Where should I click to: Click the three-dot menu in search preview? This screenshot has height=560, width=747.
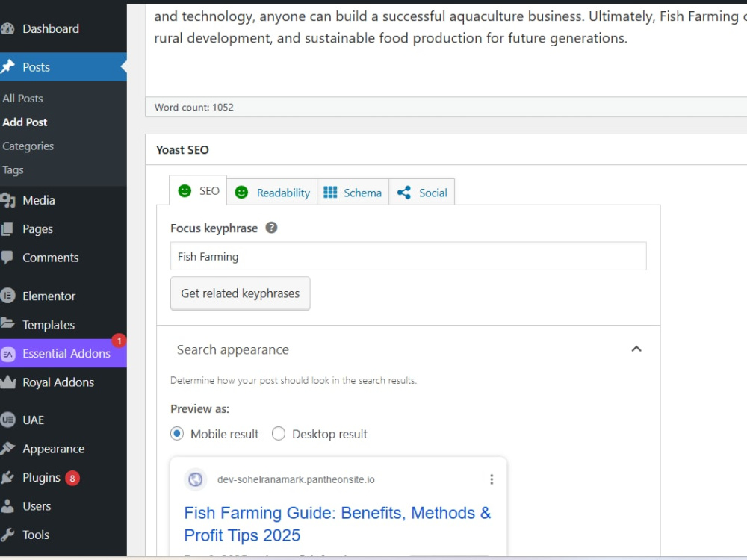492,479
